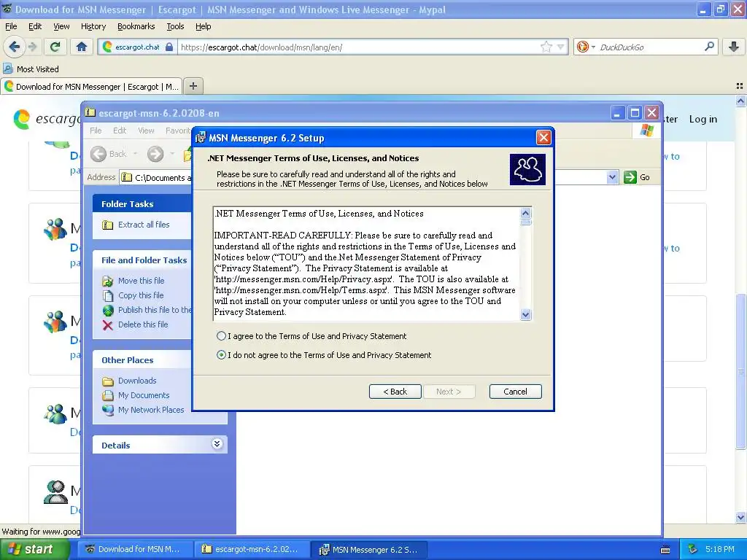This screenshot has width=747, height=560.
Task: Open the History menu
Action: [93, 26]
